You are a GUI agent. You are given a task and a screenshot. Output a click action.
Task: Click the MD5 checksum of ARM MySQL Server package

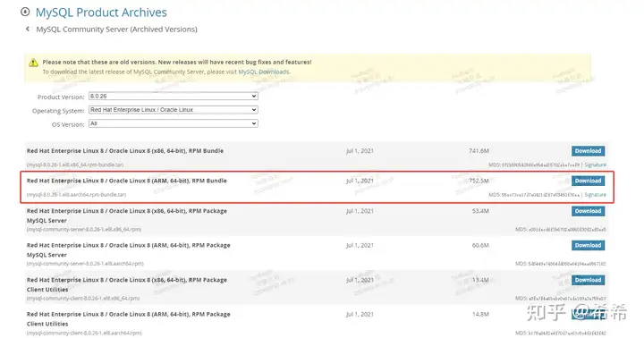click(561, 264)
